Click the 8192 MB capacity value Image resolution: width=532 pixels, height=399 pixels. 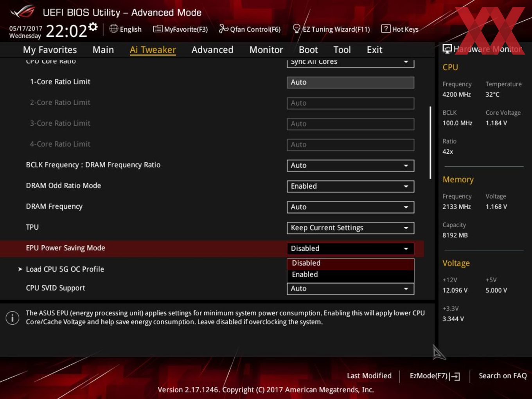point(455,235)
